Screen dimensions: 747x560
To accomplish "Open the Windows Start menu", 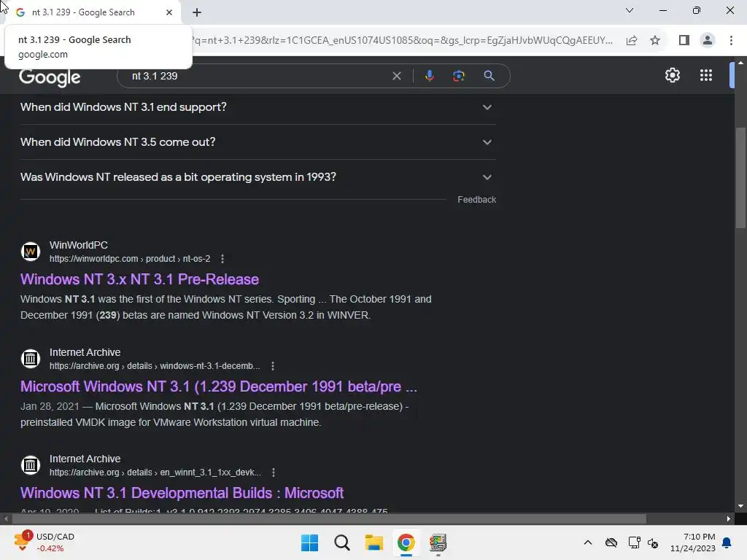I will point(309,542).
